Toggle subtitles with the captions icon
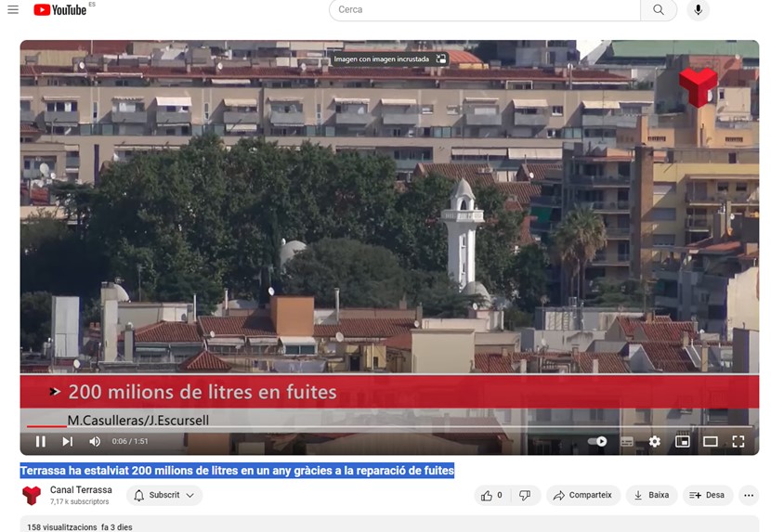Image resolution: width=771 pixels, height=532 pixels. click(627, 442)
